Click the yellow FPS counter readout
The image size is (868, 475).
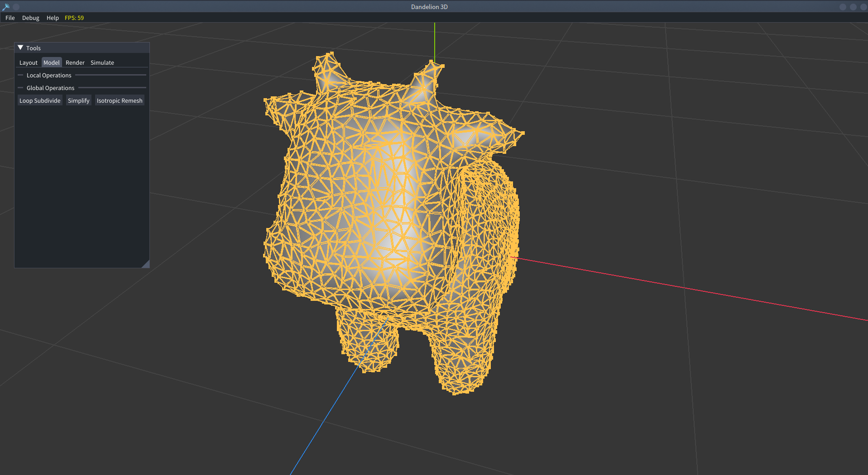click(x=74, y=18)
